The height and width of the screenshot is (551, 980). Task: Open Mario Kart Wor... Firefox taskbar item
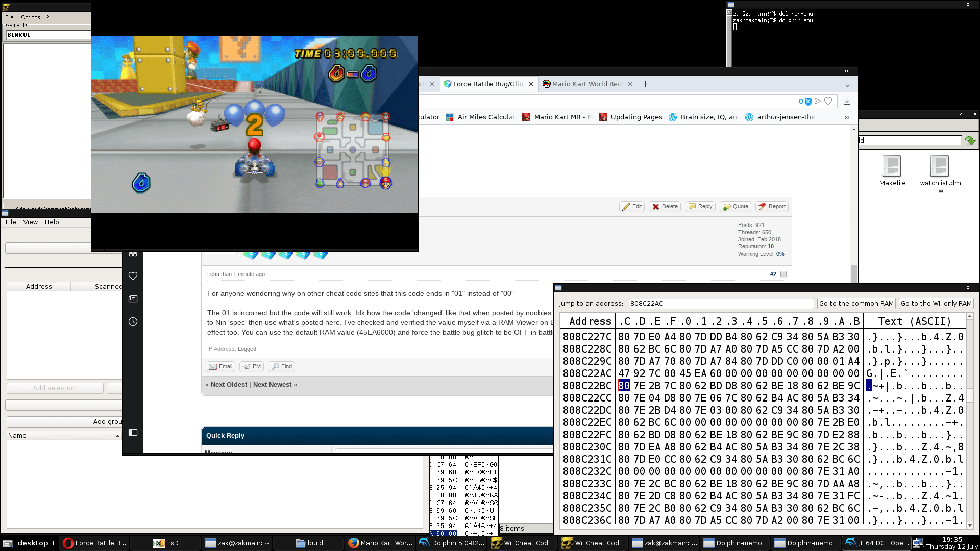pos(380,543)
